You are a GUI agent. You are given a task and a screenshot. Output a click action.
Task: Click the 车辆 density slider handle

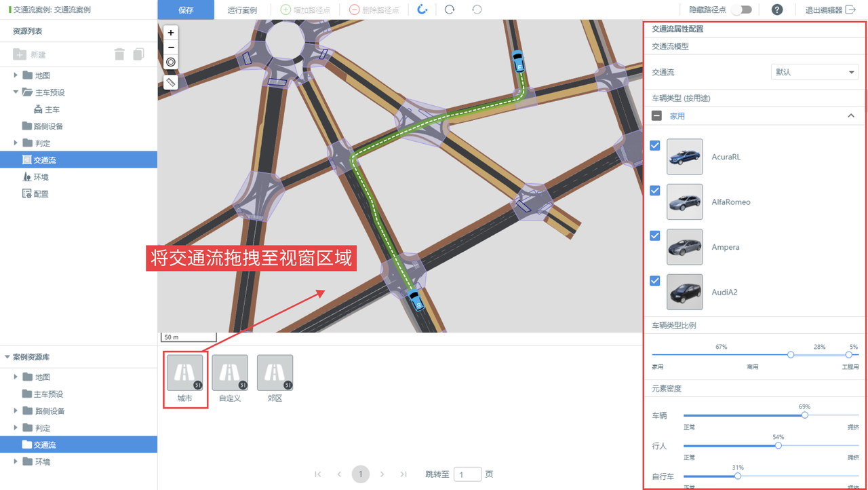point(804,415)
